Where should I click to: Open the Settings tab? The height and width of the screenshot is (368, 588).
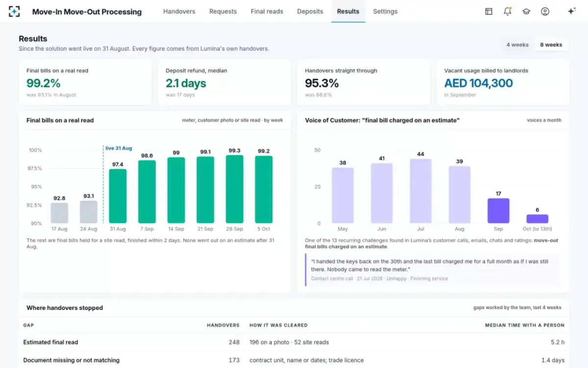385,11
